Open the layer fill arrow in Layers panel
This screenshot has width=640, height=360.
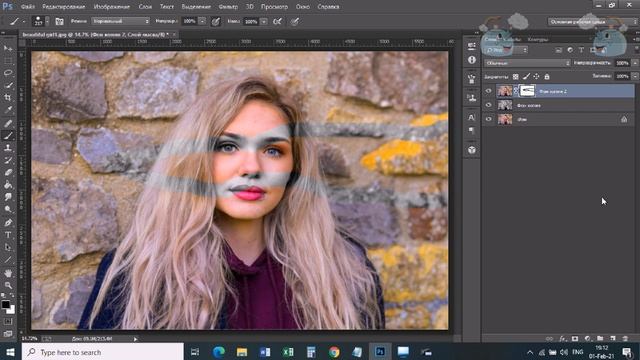pos(635,76)
